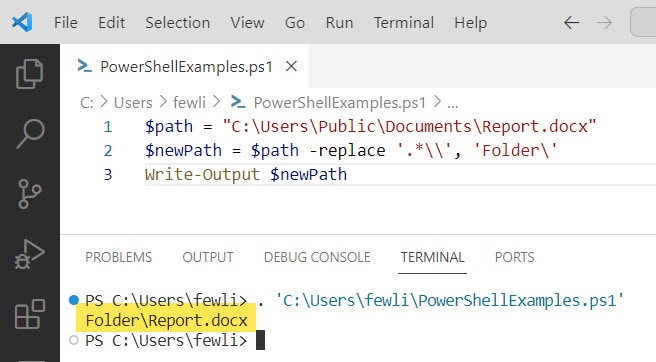Close the PowerShellExamples.ps1 tab
Viewport: 656px width, 362px height.
click(x=291, y=66)
